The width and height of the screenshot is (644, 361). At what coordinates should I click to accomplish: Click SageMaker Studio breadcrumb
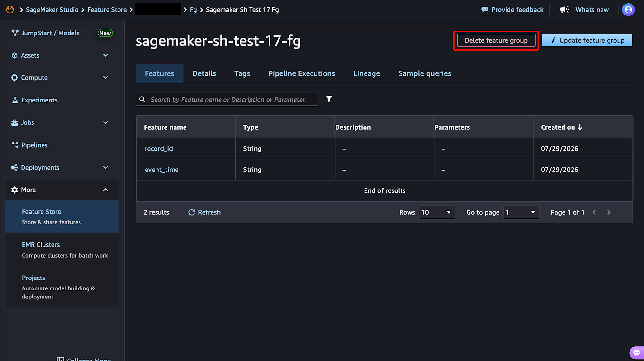[52, 10]
